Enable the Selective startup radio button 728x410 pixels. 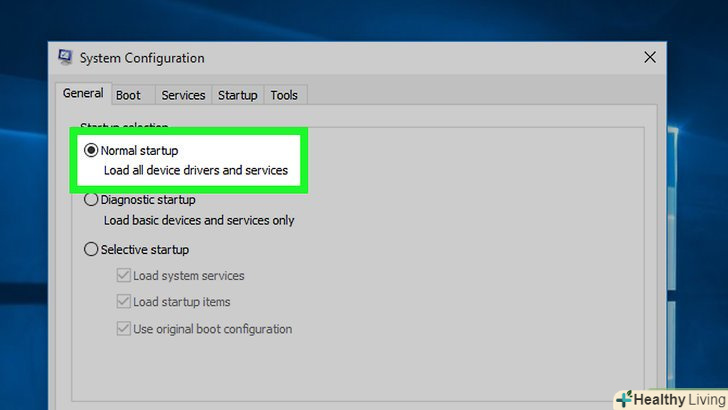point(92,249)
